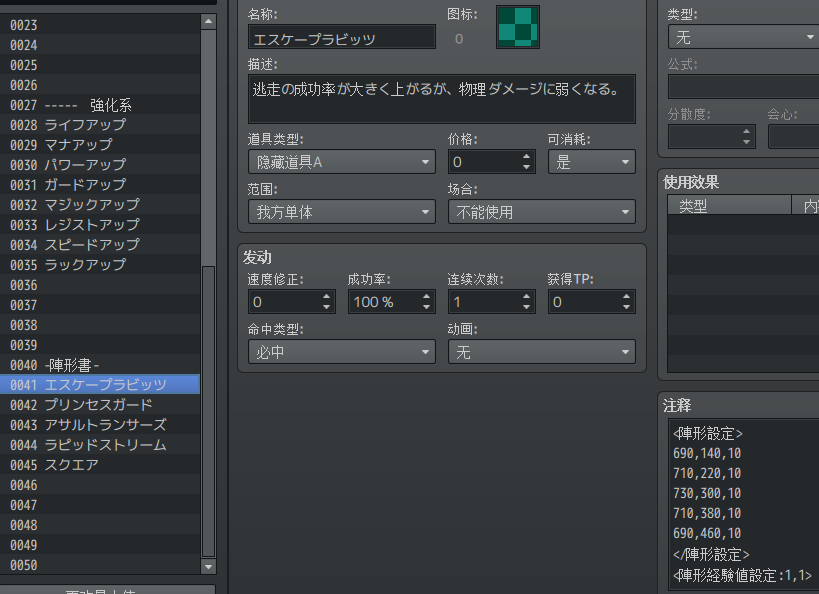Select item 0033 レジストアップ
819x594 pixels.
click(100, 225)
